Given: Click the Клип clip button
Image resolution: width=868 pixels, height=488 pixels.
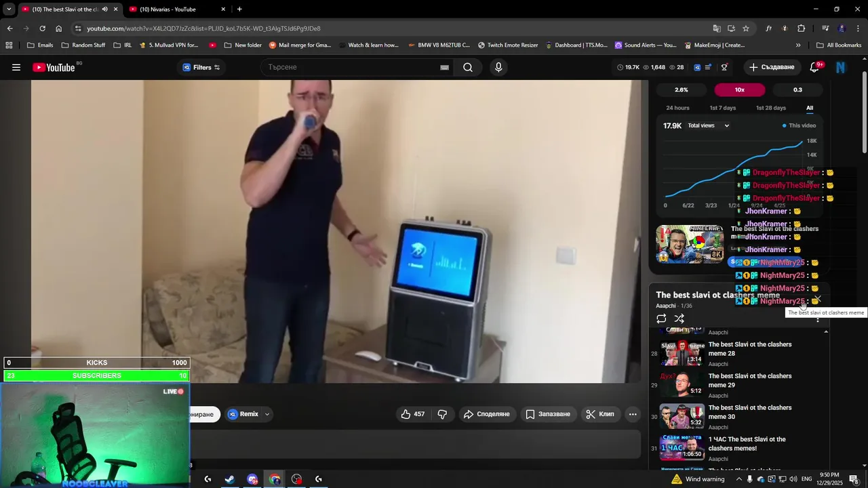Looking at the screenshot, I should tap(600, 414).
